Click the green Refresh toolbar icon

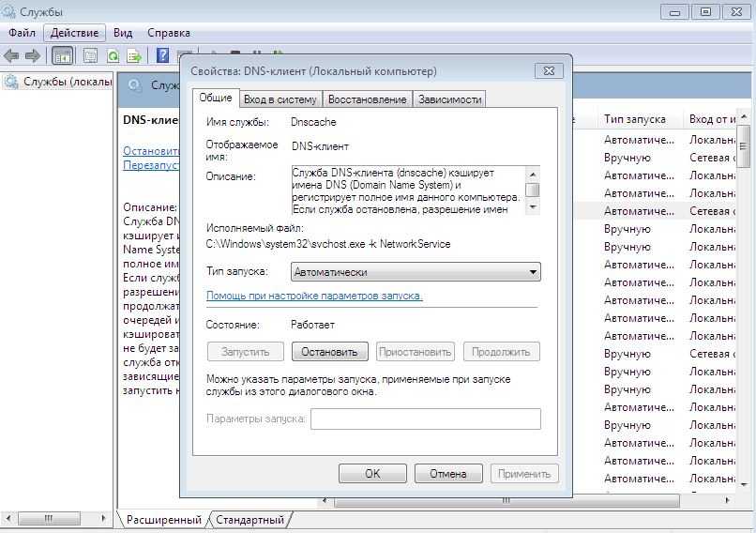[x=113, y=56]
